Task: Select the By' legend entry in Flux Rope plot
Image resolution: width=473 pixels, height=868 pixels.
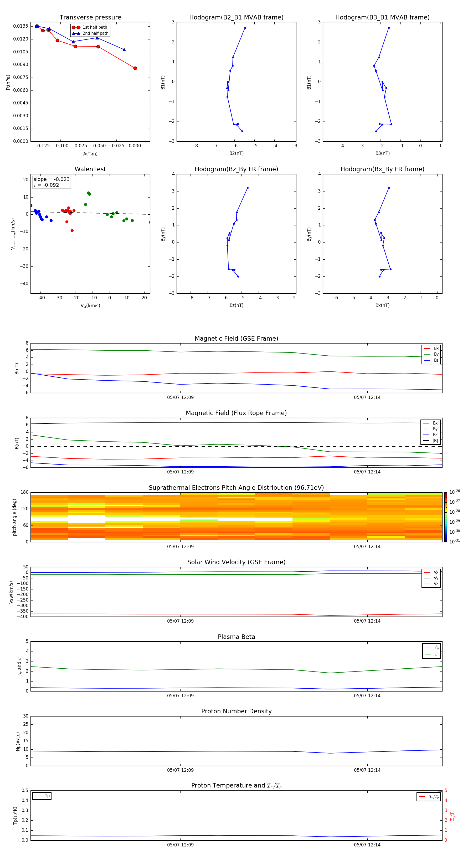Action: click(x=431, y=429)
